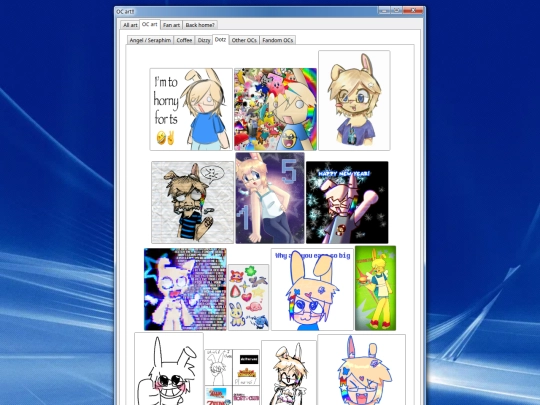Open the small sticker doodles sheet
The height and width of the screenshot is (405, 540).
tap(249, 298)
